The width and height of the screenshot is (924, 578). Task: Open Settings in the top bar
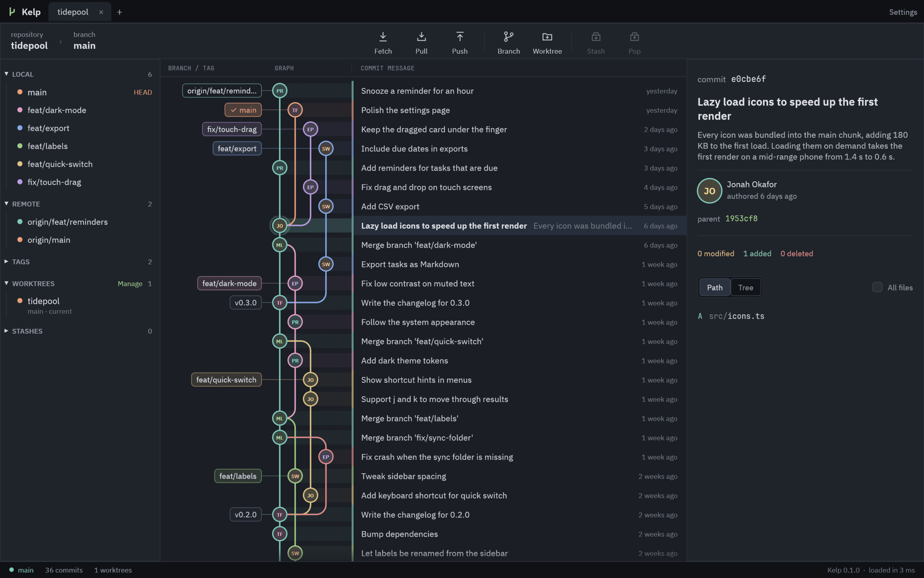(903, 12)
